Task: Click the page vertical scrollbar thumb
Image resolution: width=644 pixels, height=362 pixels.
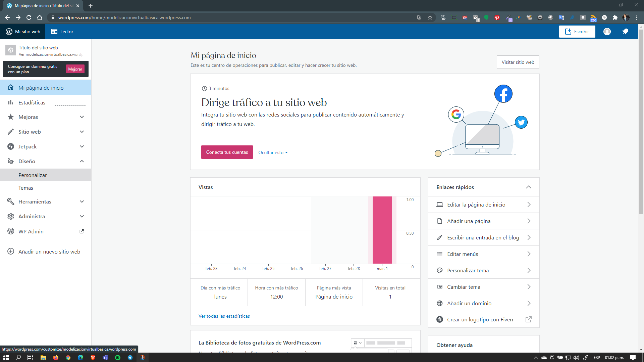Action: pos(641,121)
